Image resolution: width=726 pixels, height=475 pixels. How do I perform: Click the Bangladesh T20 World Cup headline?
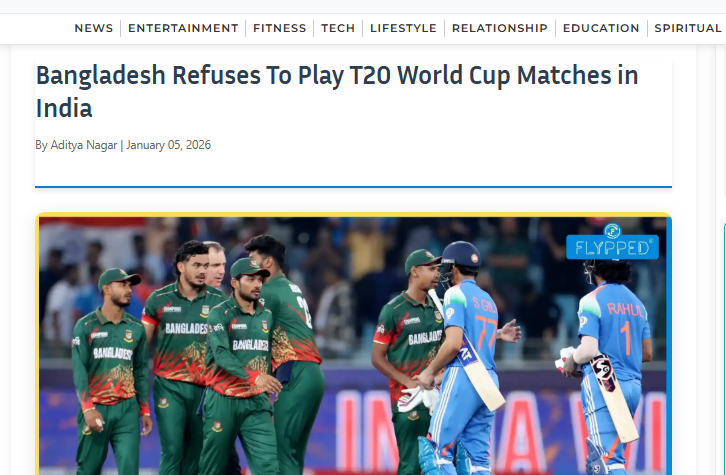pyautogui.click(x=337, y=91)
